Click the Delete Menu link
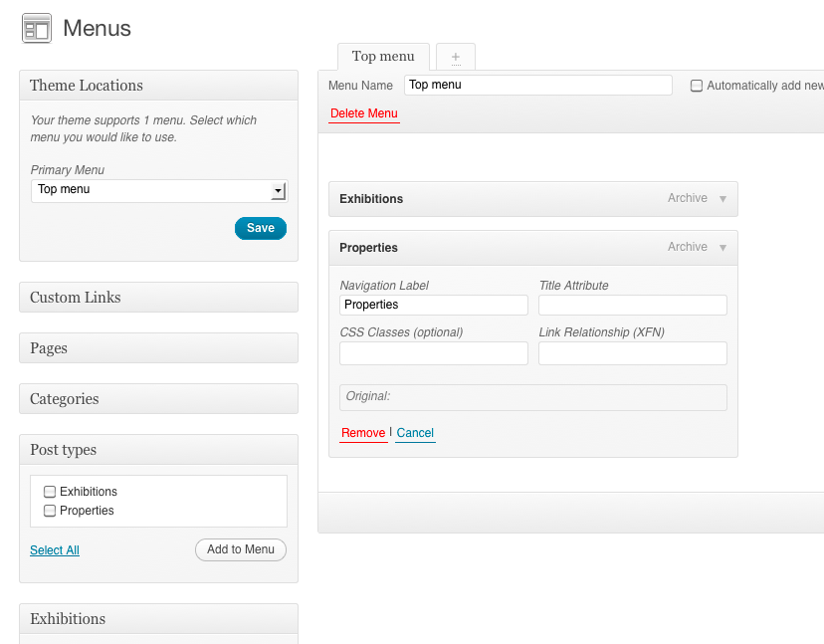The width and height of the screenshot is (824, 644). [363, 113]
